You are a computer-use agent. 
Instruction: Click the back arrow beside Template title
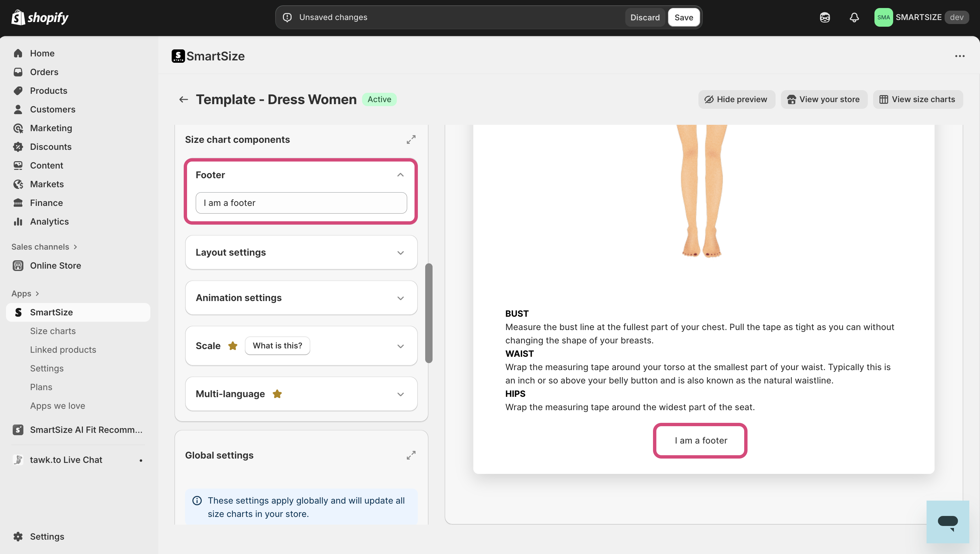(x=183, y=99)
